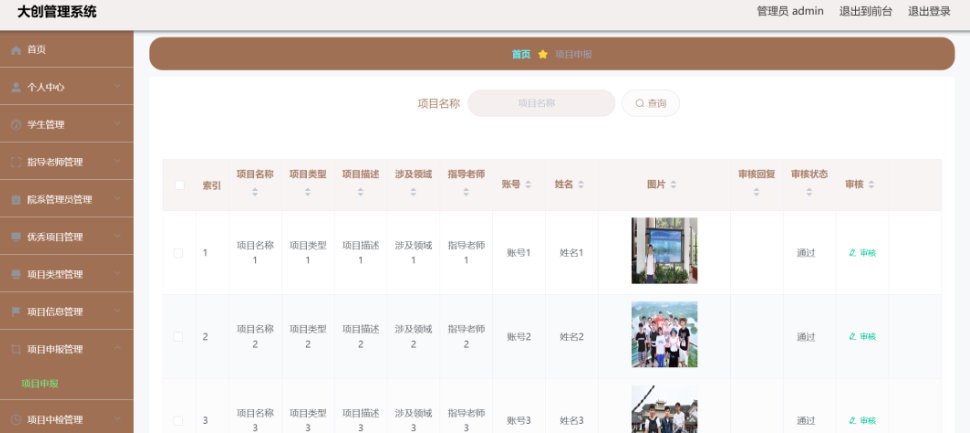
Task: Sort by 姓名 column arrows
Action: click(581, 184)
